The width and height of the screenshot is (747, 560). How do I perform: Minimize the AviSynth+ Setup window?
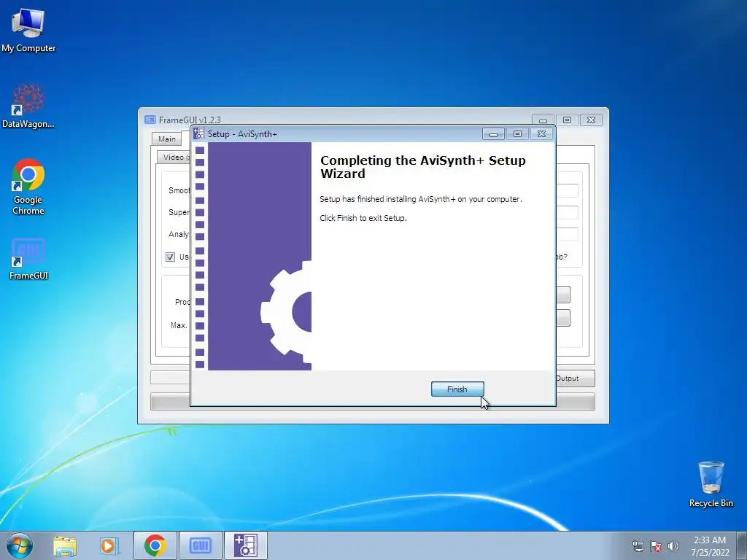click(493, 134)
